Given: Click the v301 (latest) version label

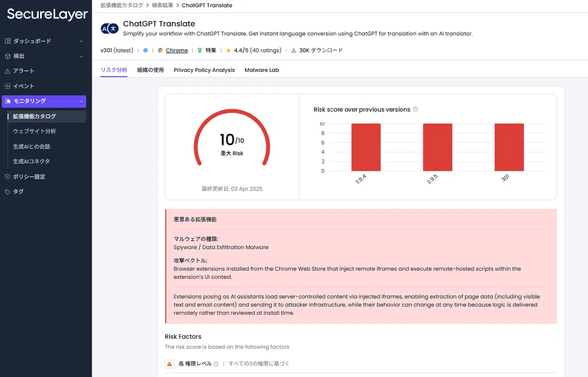Looking at the screenshot, I should (x=117, y=50).
